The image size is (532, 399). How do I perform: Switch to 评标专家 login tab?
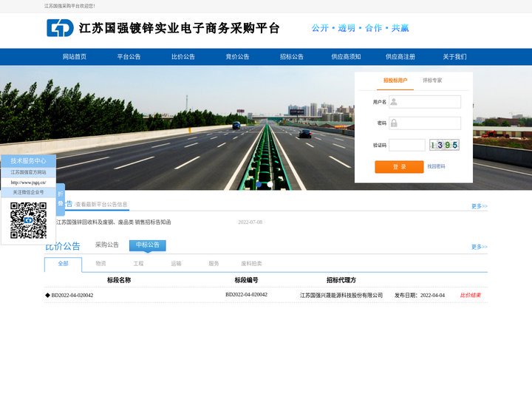pyautogui.click(x=432, y=81)
